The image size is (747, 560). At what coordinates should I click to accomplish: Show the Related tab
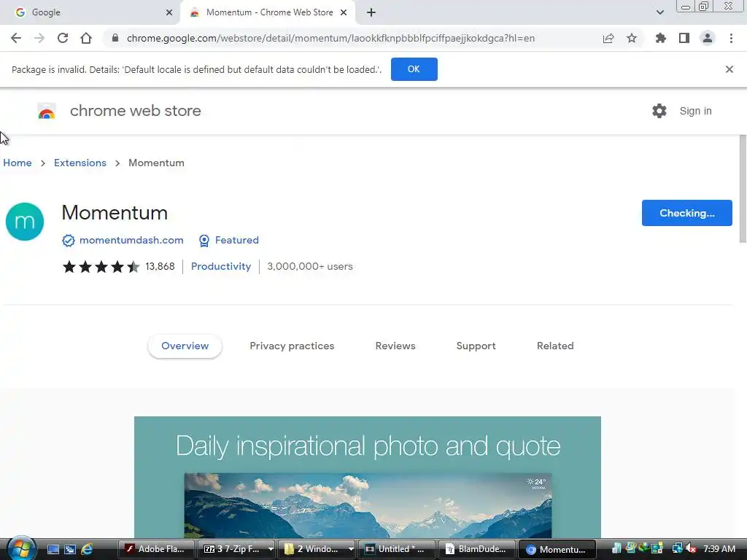point(555,346)
